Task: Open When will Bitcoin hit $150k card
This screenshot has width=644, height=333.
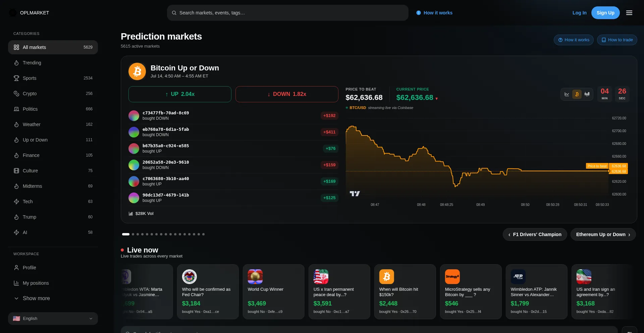Action: [x=405, y=292]
